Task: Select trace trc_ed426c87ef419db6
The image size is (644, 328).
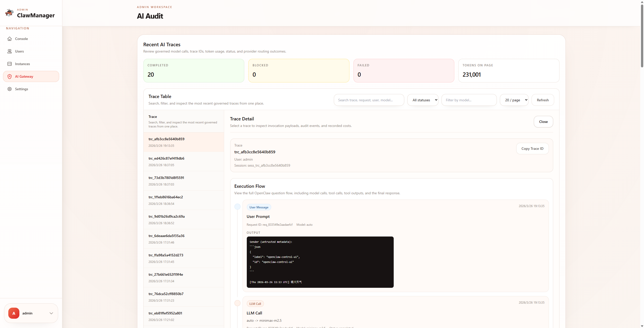Action: point(184,161)
